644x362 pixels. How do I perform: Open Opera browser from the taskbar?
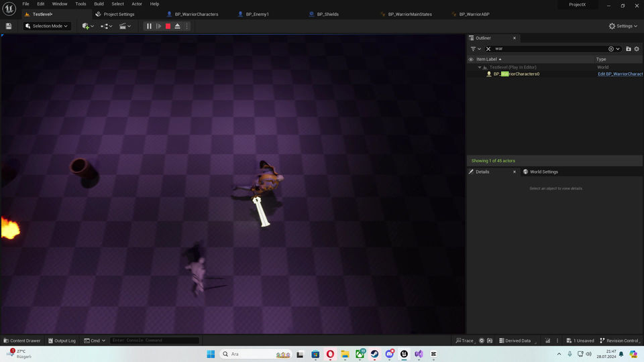click(330, 354)
